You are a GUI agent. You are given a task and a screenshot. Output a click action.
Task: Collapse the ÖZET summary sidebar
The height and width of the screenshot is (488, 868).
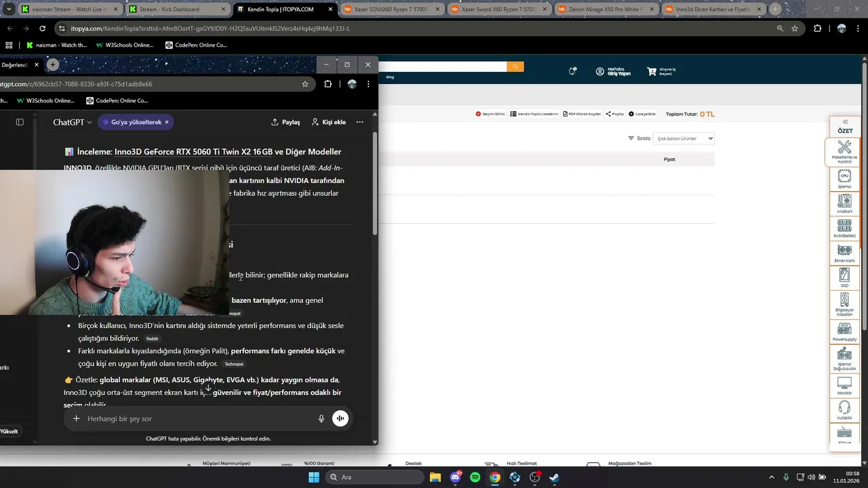pos(845,122)
